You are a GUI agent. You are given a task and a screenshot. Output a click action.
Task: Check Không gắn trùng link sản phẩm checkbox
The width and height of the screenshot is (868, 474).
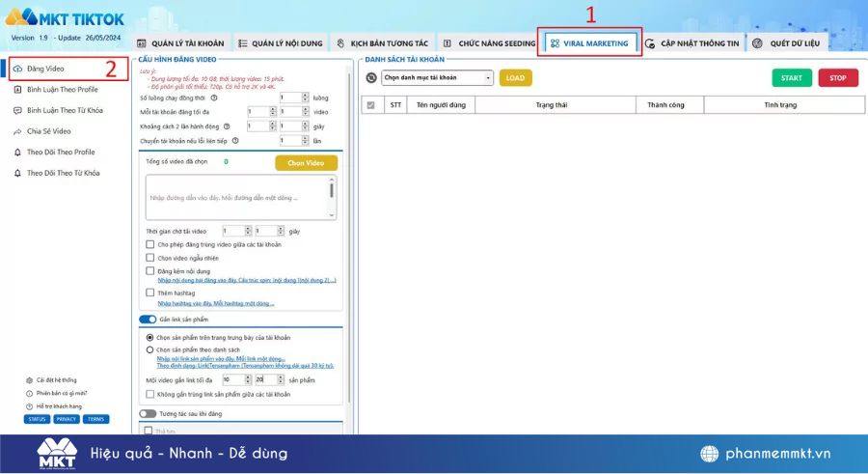[x=150, y=394]
